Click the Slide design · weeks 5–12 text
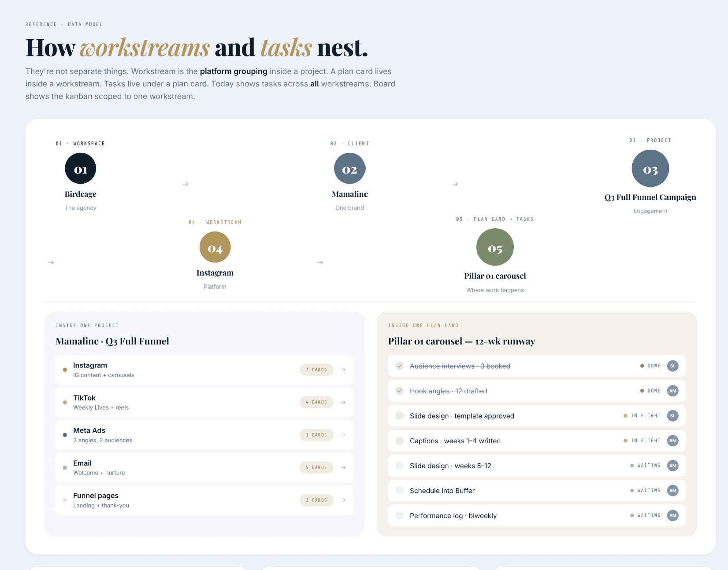Viewport: 728px width, 570px height. coord(450,466)
